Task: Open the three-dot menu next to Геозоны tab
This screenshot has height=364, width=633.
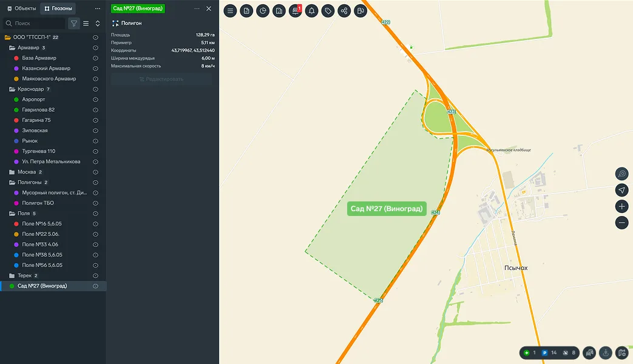Action: coord(98,8)
